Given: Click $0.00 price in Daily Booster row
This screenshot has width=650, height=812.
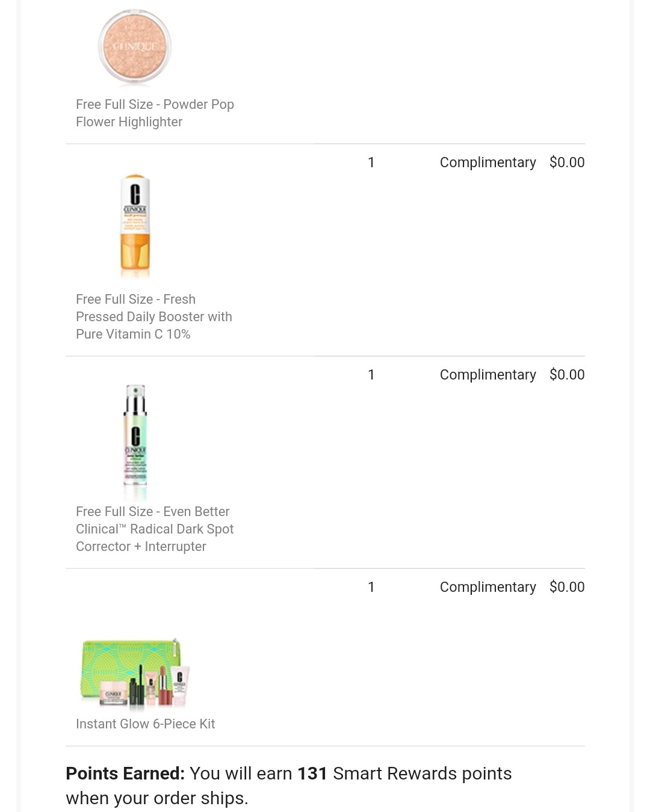Looking at the screenshot, I should click(567, 162).
